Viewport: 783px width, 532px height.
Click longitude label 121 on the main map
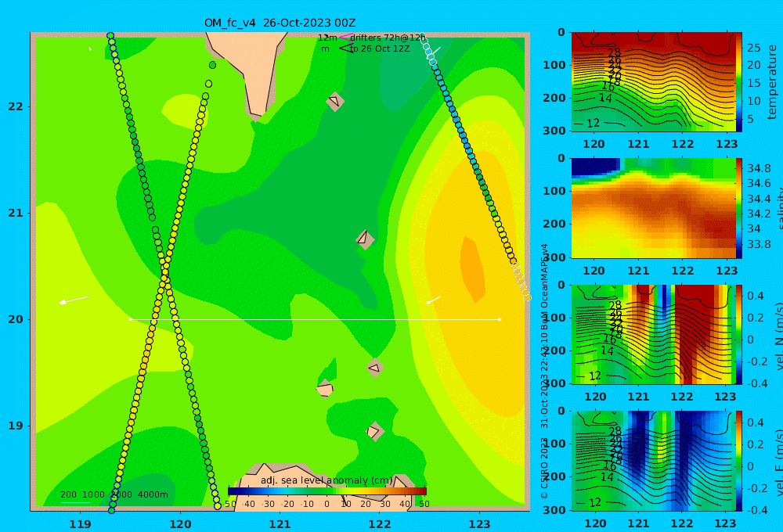280,524
